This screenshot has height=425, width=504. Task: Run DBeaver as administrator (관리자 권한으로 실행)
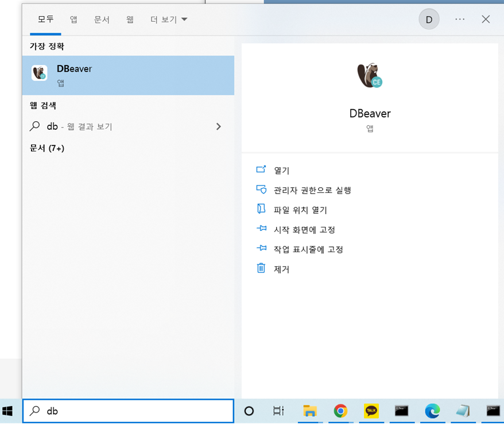point(312,190)
